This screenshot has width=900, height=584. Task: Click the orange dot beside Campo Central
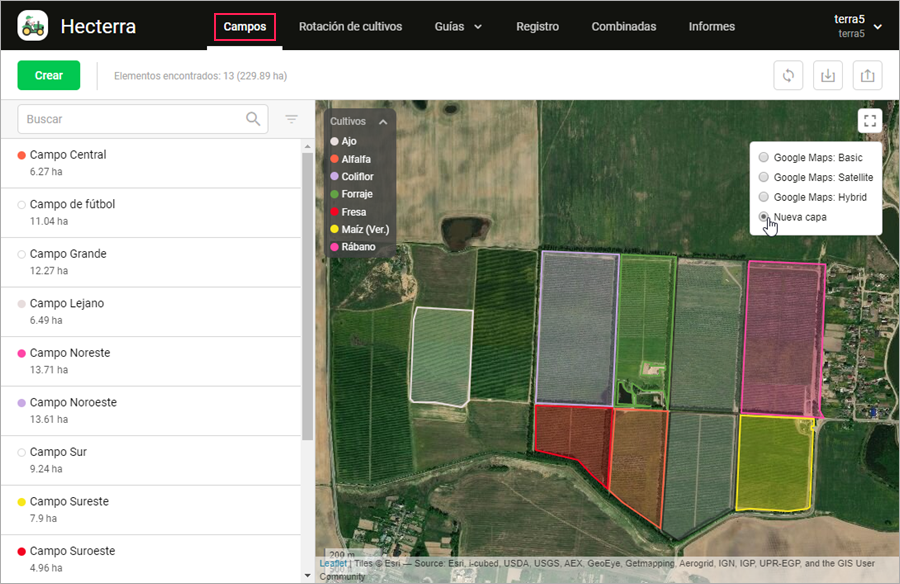[21, 155]
